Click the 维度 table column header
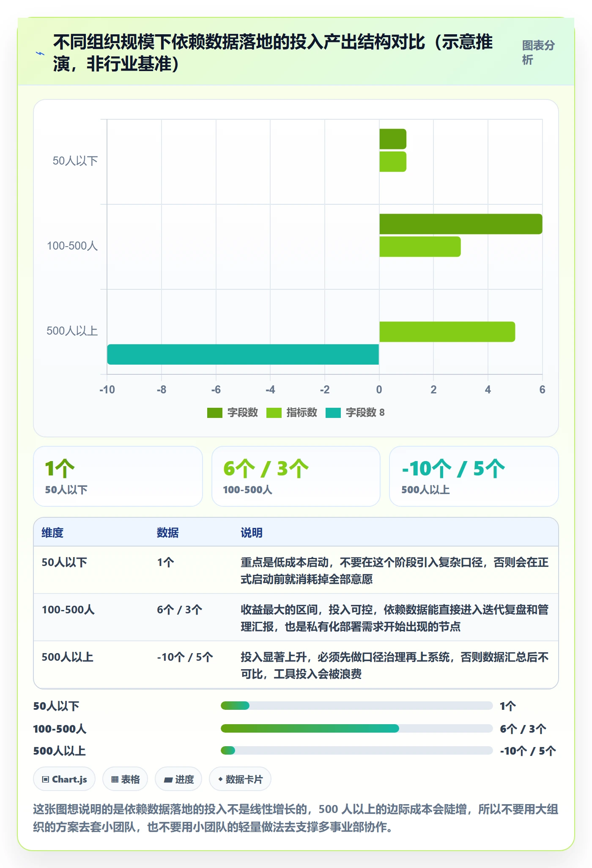Screen dimensions: 592x868 (x=52, y=533)
